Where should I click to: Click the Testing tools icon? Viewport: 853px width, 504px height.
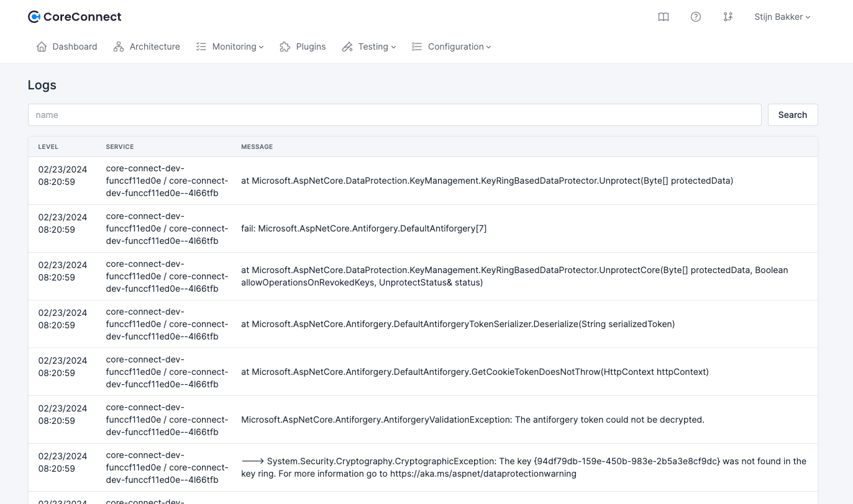(347, 47)
